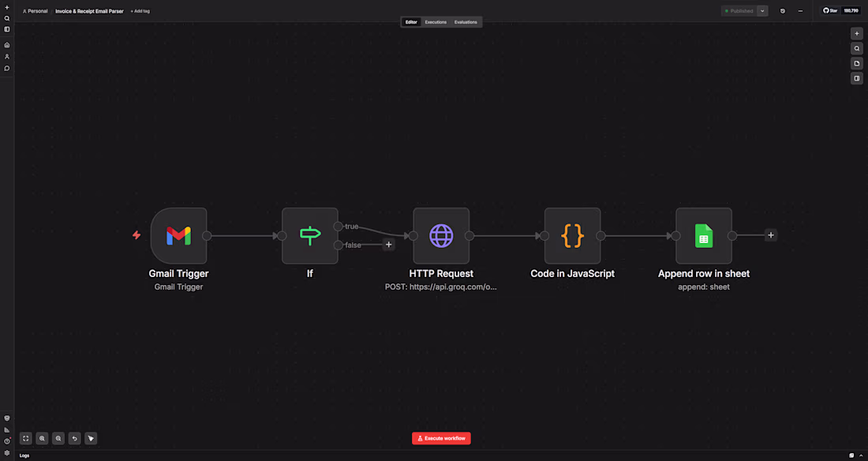Viewport: 868px width, 461px height.
Task: Click the tidy up nodes broom icon
Action: 91,438
